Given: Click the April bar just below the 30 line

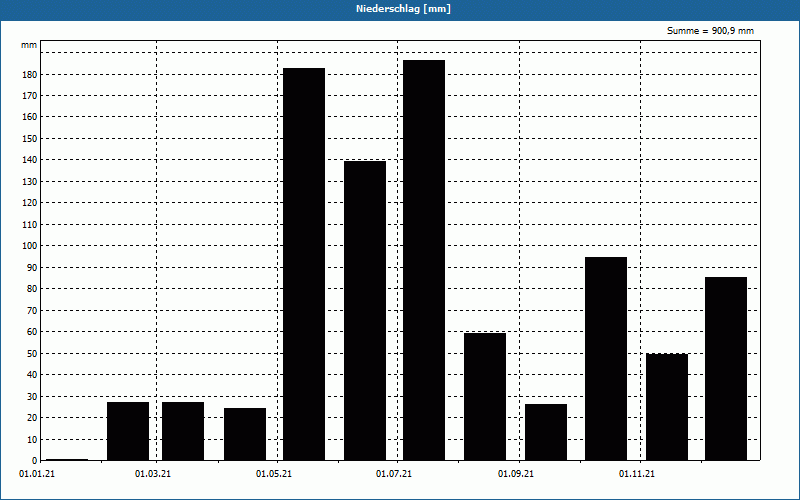Looking at the screenshot, I should (x=245, y=434).
